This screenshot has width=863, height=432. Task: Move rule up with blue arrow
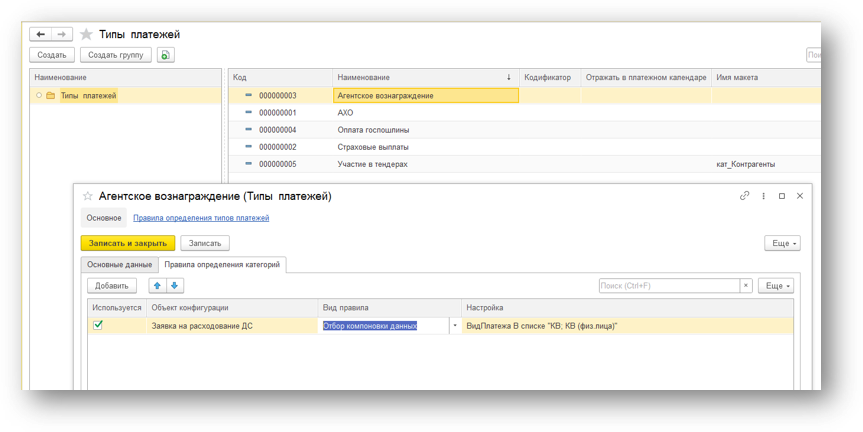[x=157, y=286]
